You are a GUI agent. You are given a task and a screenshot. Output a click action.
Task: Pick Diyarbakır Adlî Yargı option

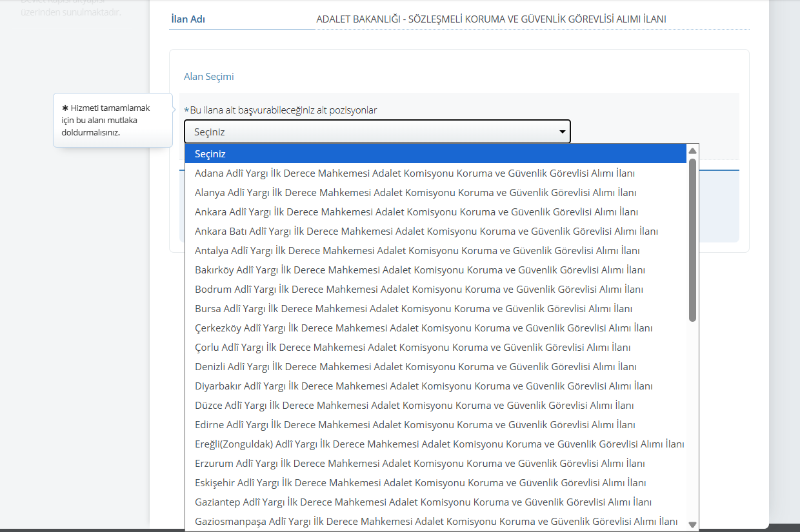435,386
